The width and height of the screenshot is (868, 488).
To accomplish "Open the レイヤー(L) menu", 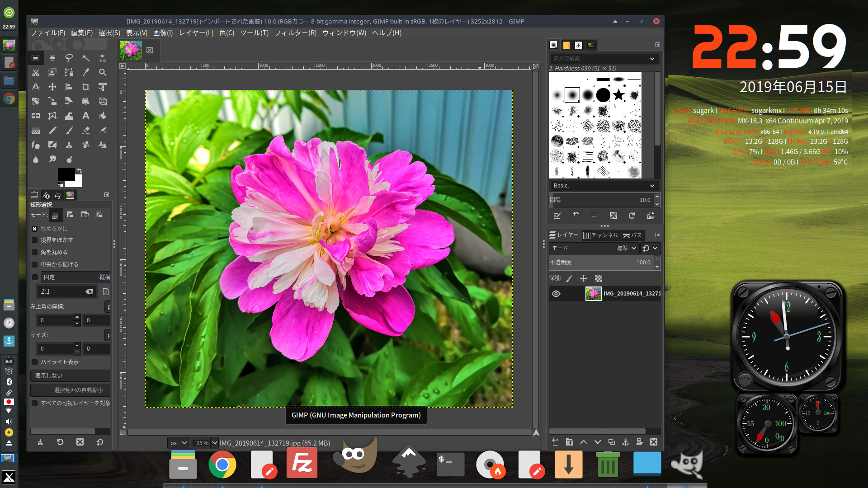I will pos(196,33).
